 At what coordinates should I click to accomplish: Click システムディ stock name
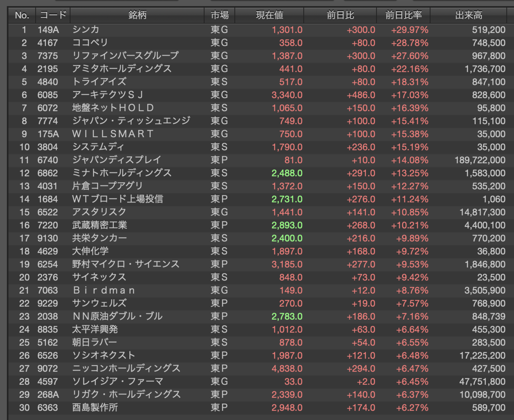[x=99, y=147]
